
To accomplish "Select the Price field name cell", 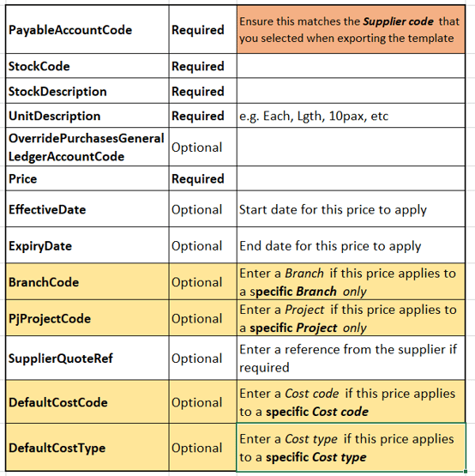I will pyautogui.click(x=87, y=178).
